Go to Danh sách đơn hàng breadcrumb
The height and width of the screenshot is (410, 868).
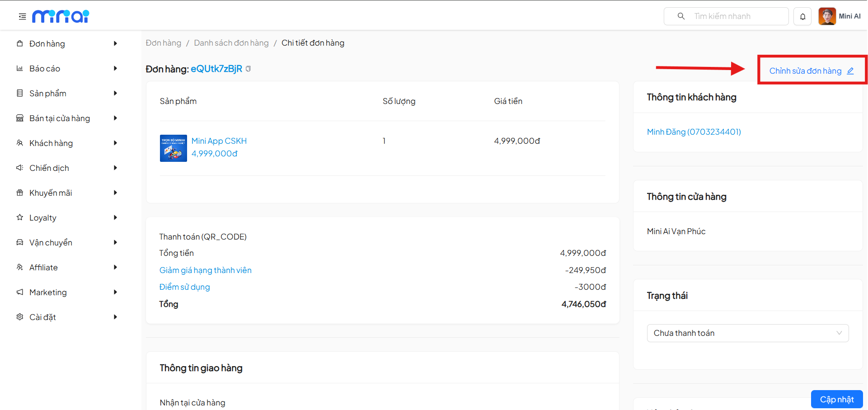[231, 43]
